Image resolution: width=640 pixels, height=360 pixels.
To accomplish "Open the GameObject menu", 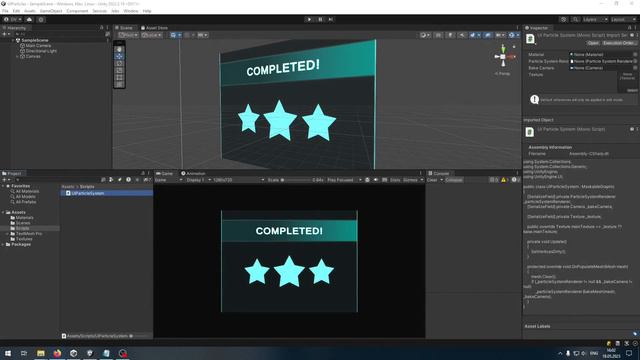I will 51,11.
